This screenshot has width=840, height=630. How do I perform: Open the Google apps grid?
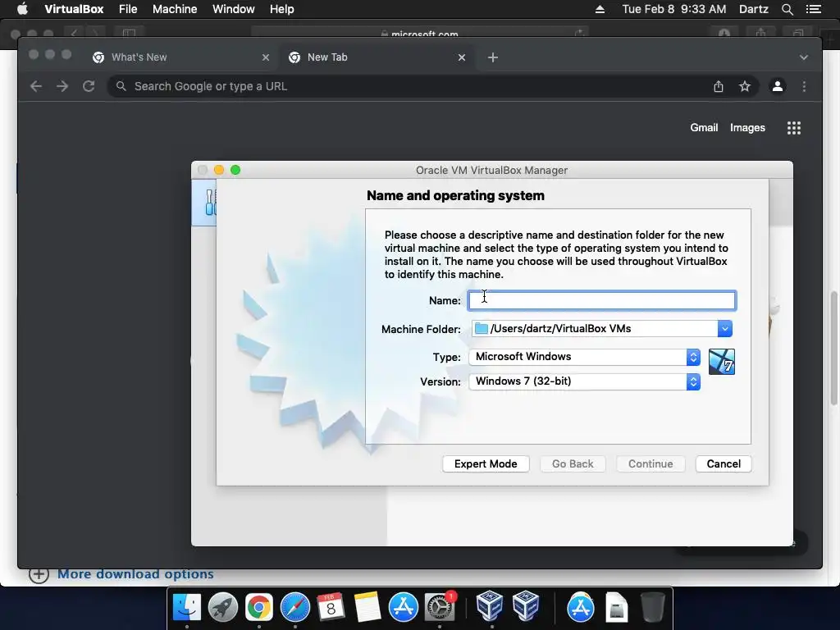tap(794, 127)
